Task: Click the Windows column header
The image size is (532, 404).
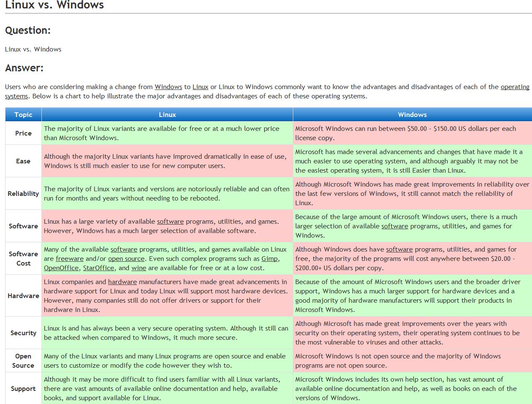Action: [x=412, y=115]
